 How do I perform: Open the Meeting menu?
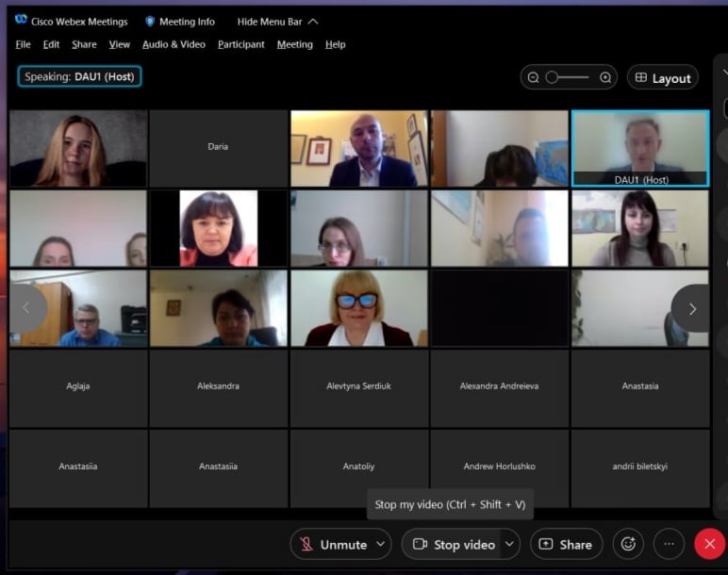click(295, 44)
